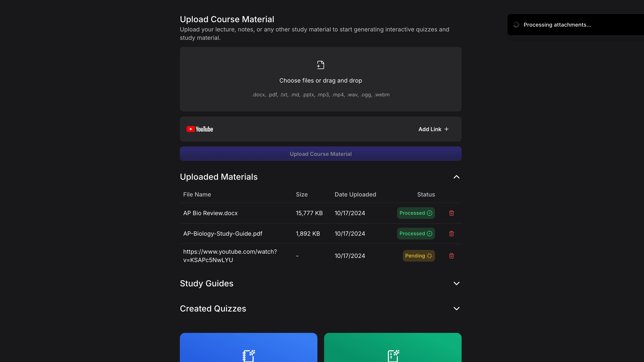Collapse the Uploaded Materials section
The image size is (644, 362).
click(456, 177)
